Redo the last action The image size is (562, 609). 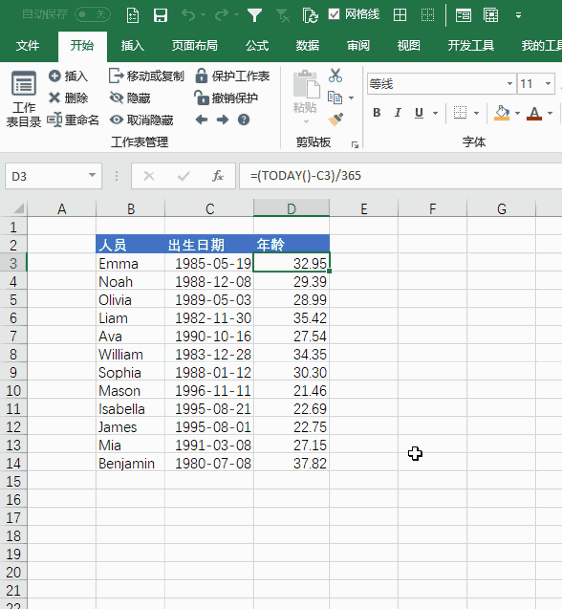tap(222, 15)
